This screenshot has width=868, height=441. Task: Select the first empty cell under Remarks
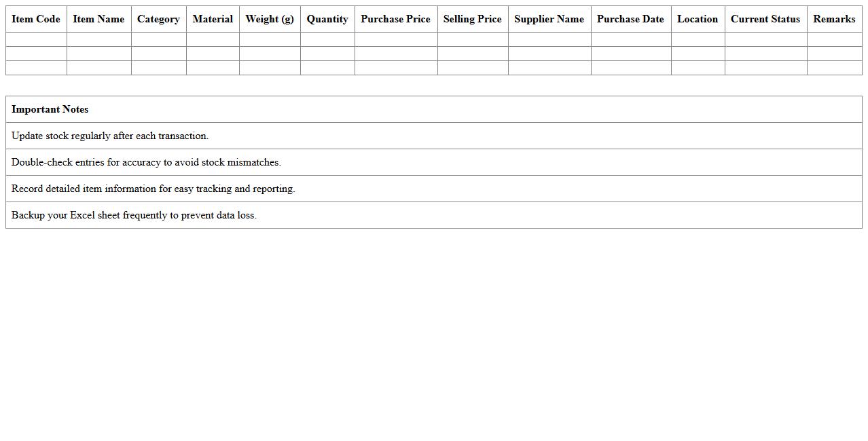tap(834, 39)
